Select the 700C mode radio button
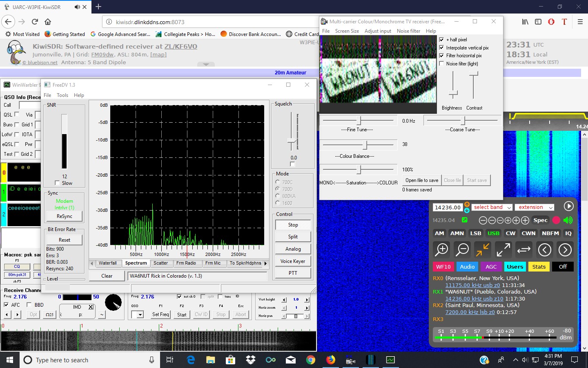 [278, 182]
